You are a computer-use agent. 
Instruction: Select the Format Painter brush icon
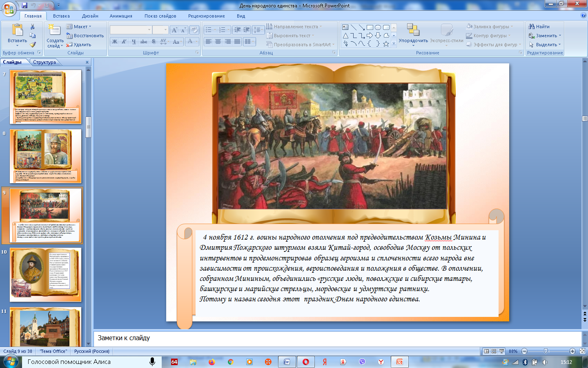click(33, 45)
